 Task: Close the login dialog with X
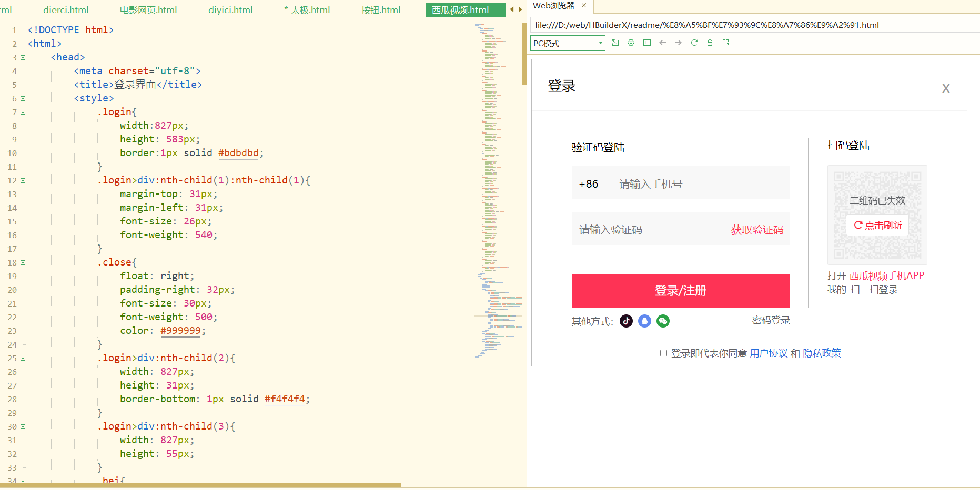coord(946,88)
